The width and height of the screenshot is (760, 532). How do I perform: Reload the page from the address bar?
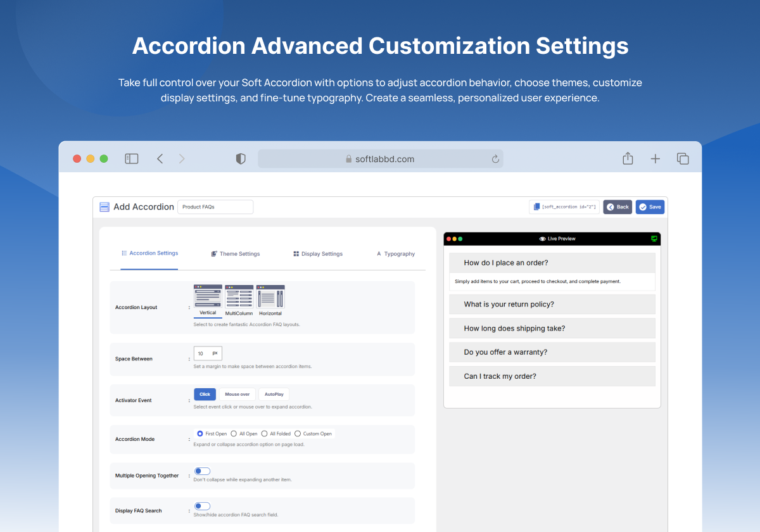point(495,160)
